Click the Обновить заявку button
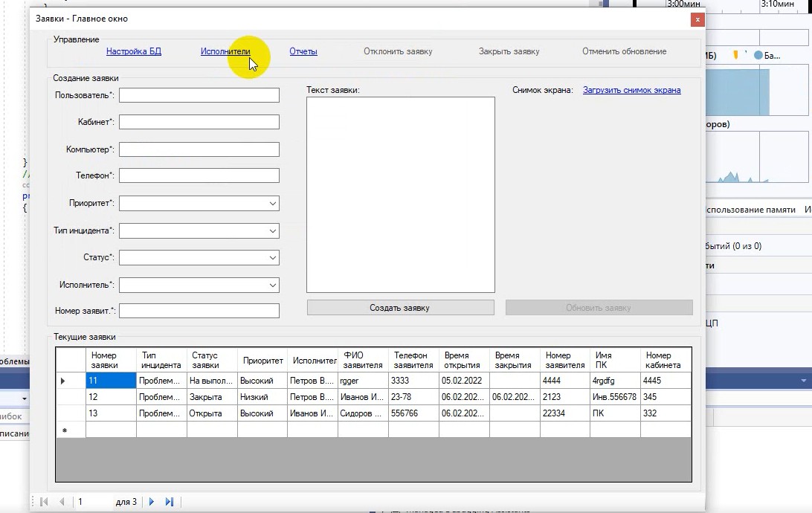 tap(599, 308)
